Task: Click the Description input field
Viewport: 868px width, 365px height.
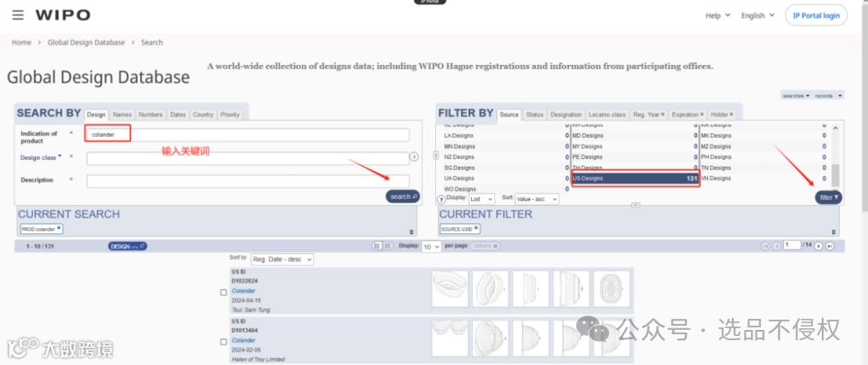Action: point(248,181)
